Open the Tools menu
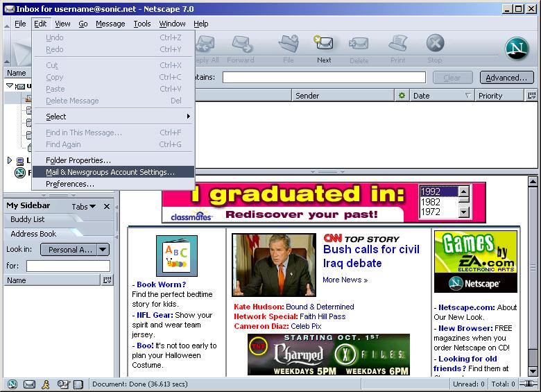Screen dimensions: 541x392 pos(142,24)
